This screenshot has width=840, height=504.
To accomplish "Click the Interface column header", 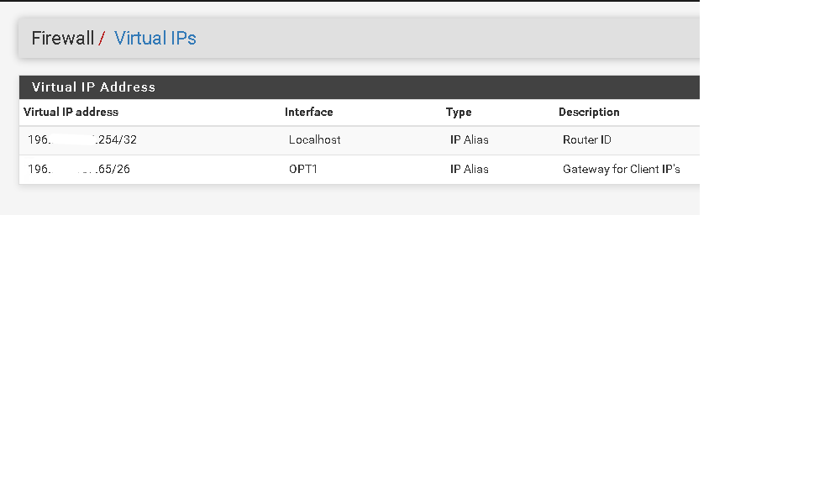I will tap(308, 112).
